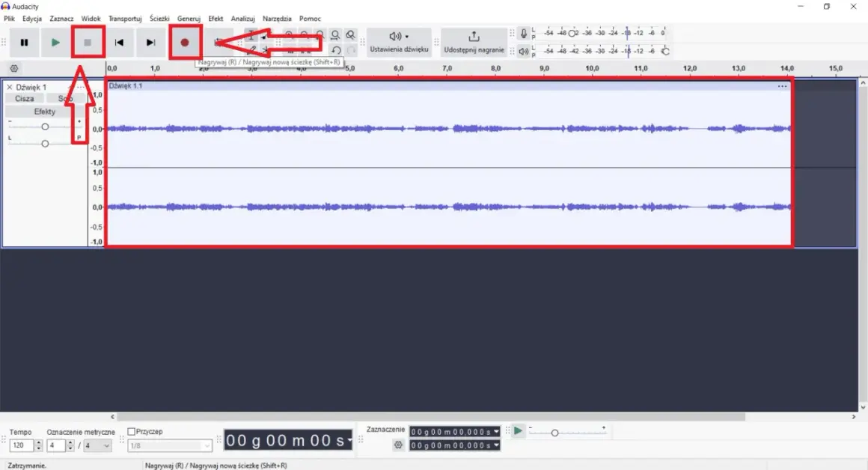Open the Dźwięk 1.1 clip options menu

point(782,86)
